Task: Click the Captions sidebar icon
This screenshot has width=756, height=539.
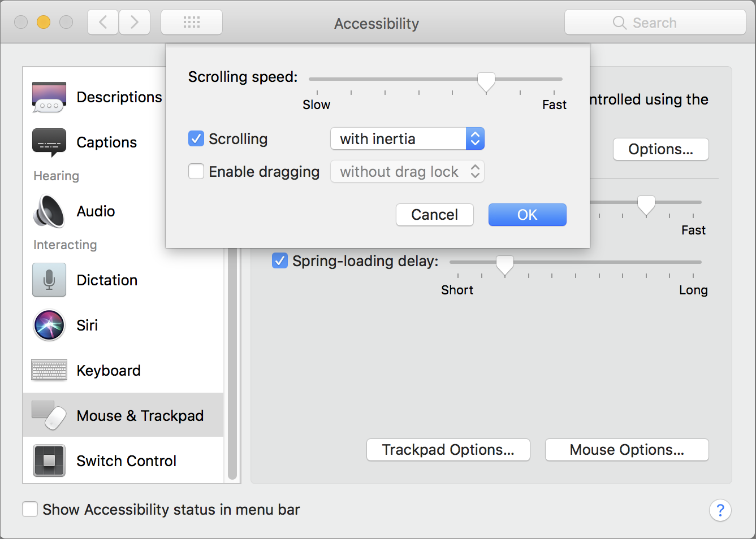Action: coord(49,142)
